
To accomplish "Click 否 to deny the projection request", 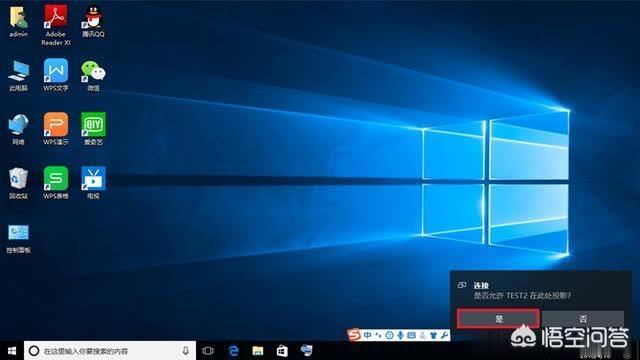I will (x=583, y=319).
